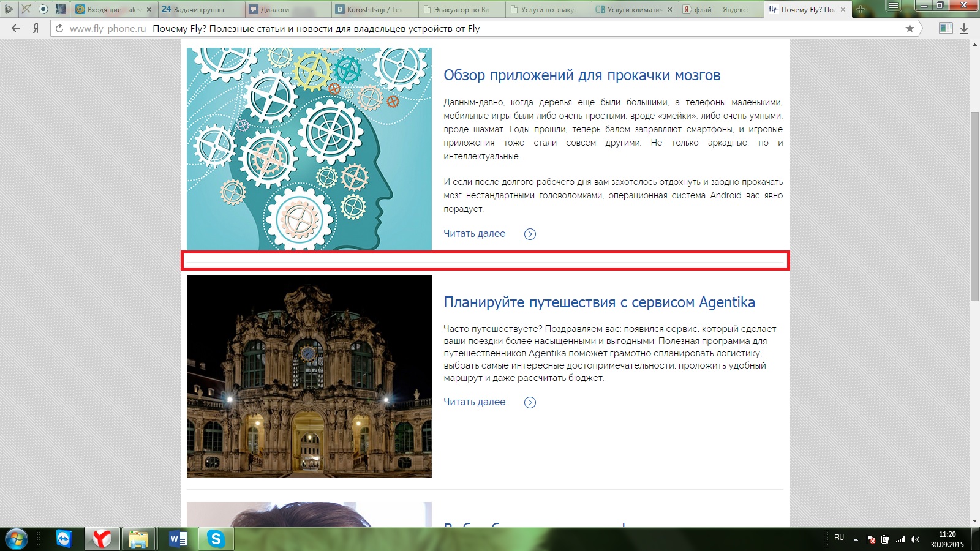Viewport: 980px width, 551px height.
Task: Switch to the Эвакуатор во Вл tab
Action: click(x=461, y=10)
